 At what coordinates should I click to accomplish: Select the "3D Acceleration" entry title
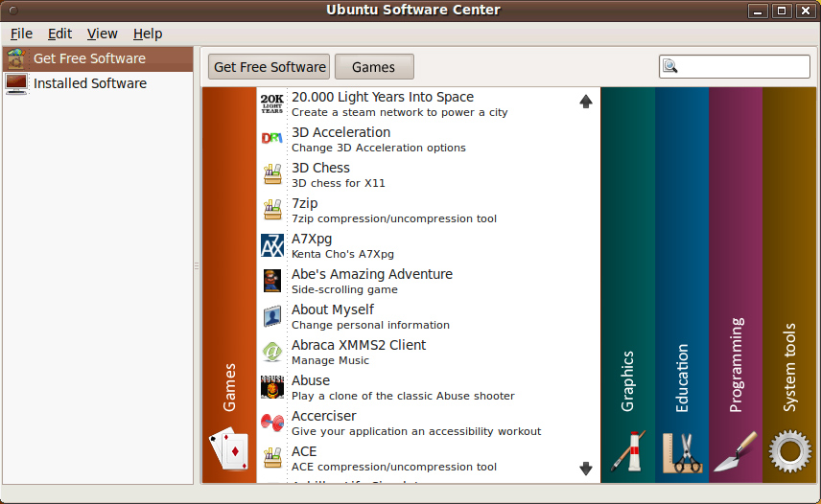click(x=340, y=133)
